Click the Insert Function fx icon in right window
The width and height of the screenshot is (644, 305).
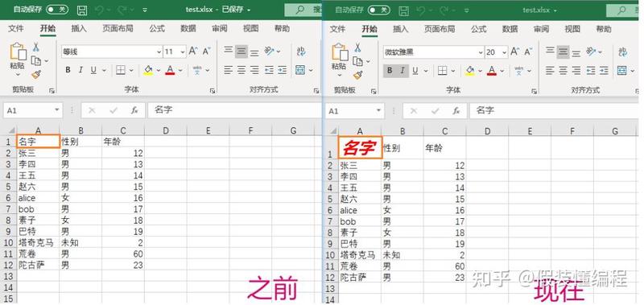point(456,111)
